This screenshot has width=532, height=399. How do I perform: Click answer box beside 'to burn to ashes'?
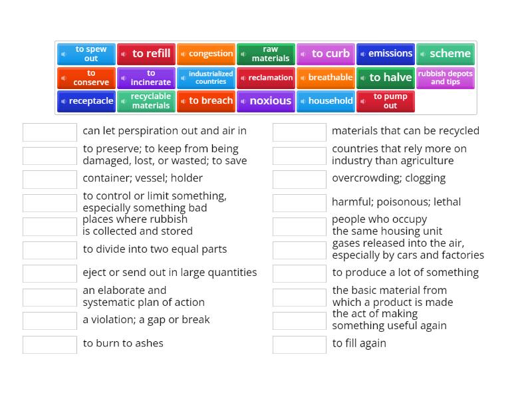50,344
